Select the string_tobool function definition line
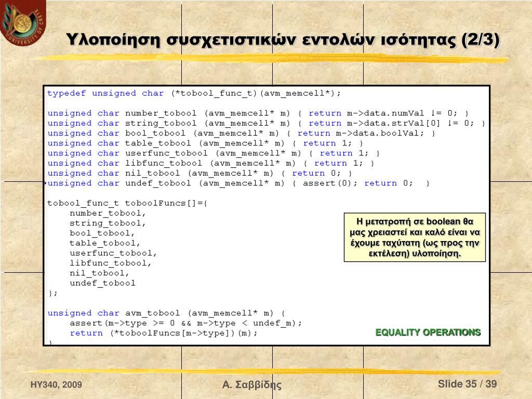 (x=267, y=123)
